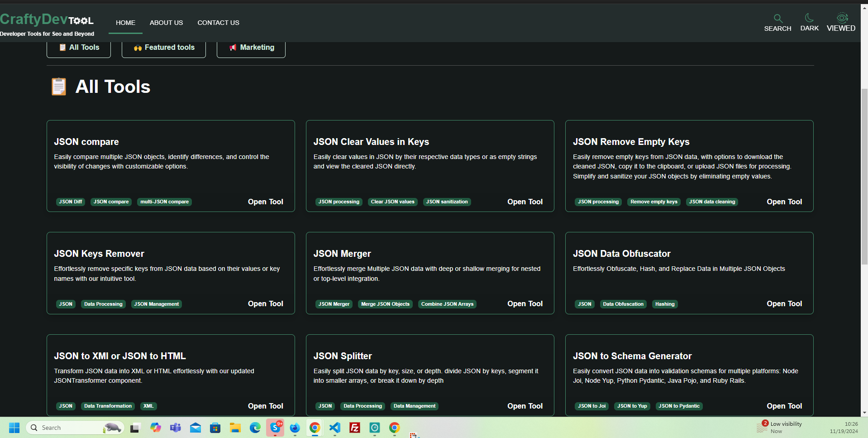Click the taskbar Search box
This screenshot has height=438, width=868.
(75, 428)
